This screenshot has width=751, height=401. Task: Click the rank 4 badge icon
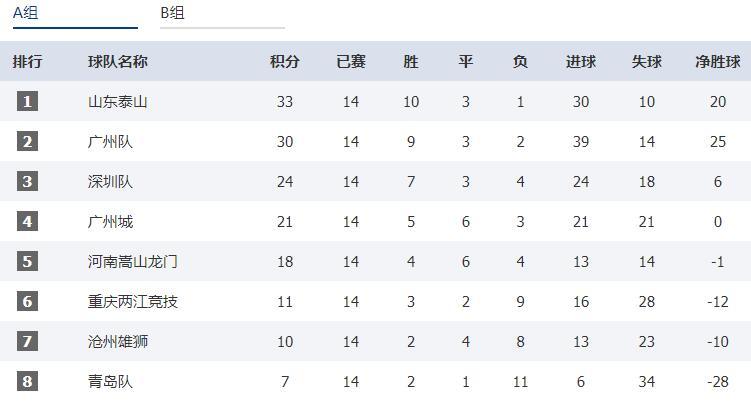point(27,221)
